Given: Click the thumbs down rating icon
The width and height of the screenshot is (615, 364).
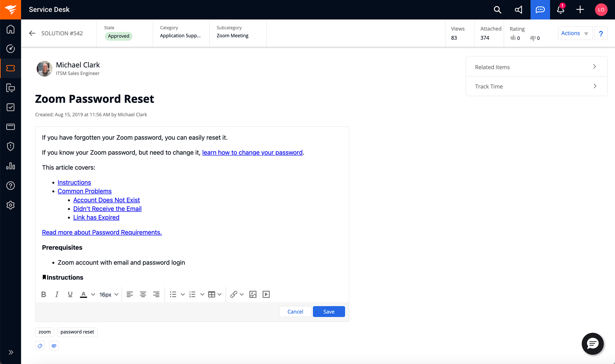Looking at the screenshot, I should [x=533, y=38].
